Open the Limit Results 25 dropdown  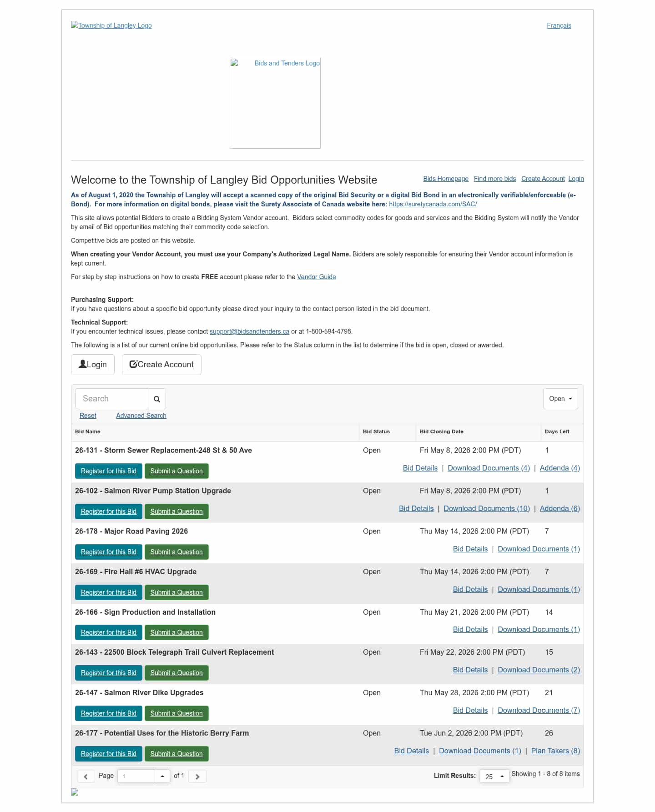494,776
